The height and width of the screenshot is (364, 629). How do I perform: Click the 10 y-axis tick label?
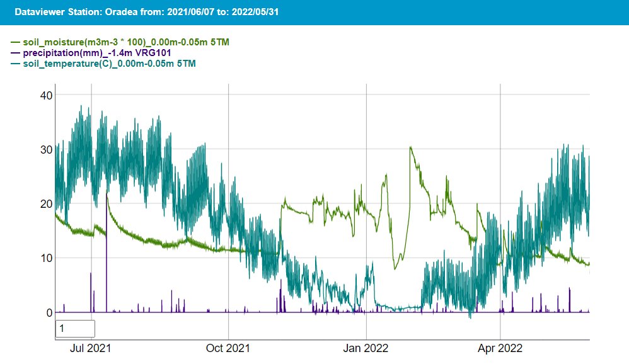[x=47, y=258]
